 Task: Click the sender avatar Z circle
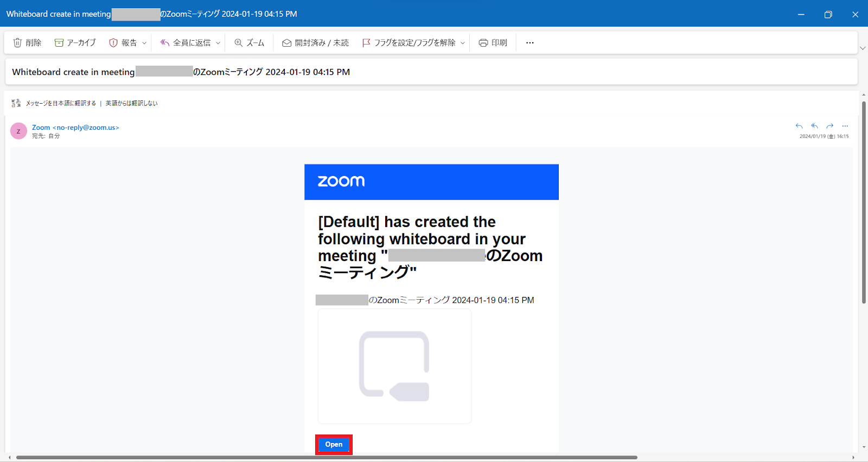click(x=18, y=131)
